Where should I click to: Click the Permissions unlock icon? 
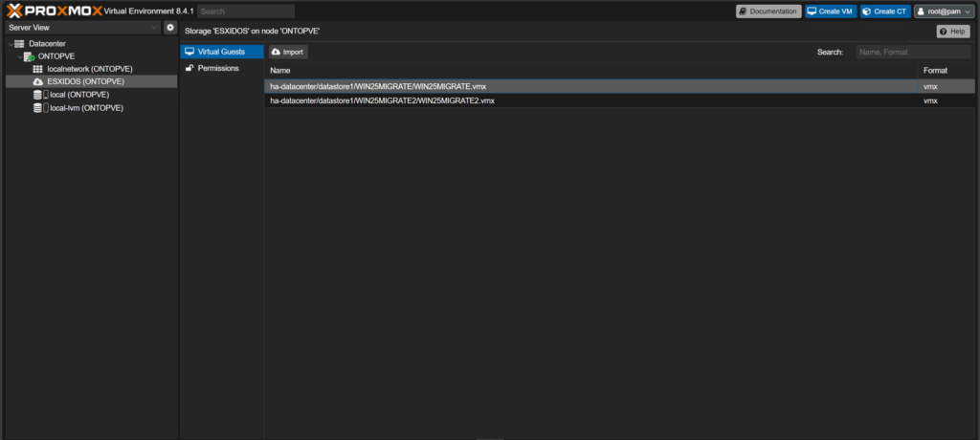click(189, 68)
